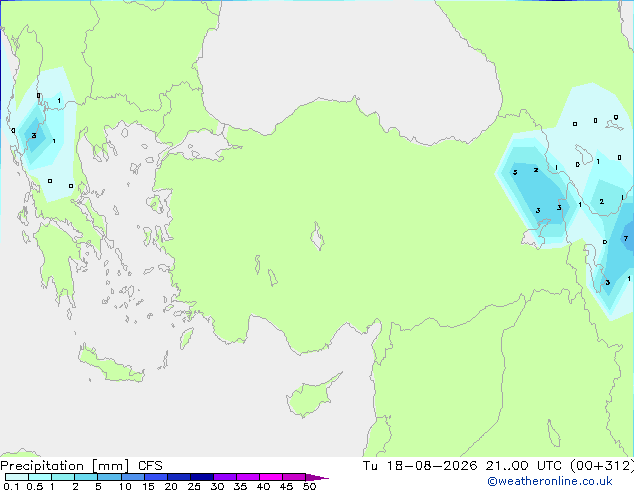Click the 1–2 mm light cyan swatch
The height and width of the screenshot is (490, 634).
(63, 477)
